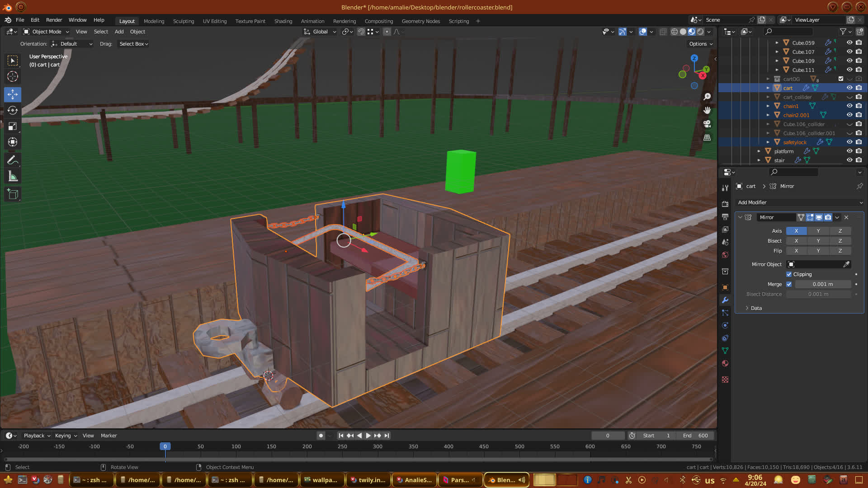Uncheck the Clipping checkbox in Mirror modifier

click(789, 274)
